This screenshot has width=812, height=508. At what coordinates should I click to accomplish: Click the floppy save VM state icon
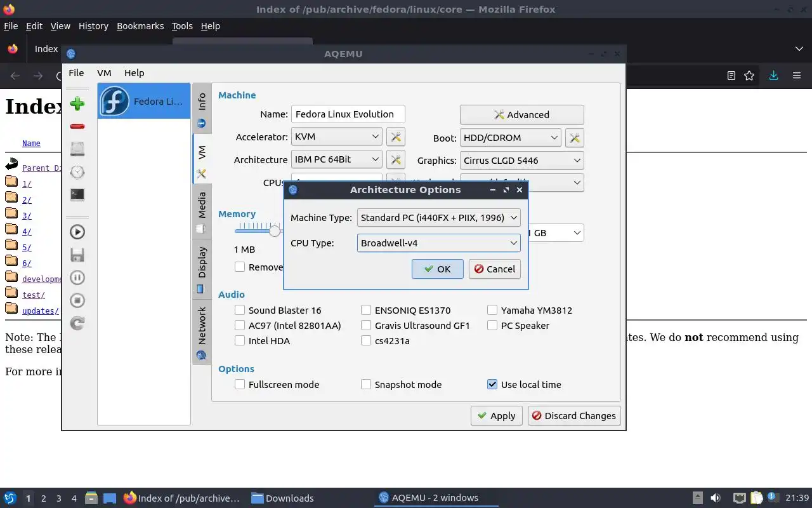tap(77, 255)
